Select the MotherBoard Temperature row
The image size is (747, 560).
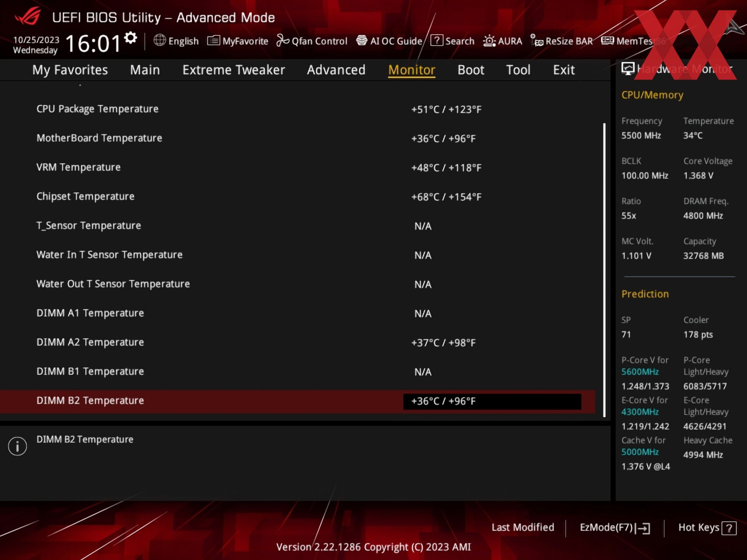(x=298, y=138)
